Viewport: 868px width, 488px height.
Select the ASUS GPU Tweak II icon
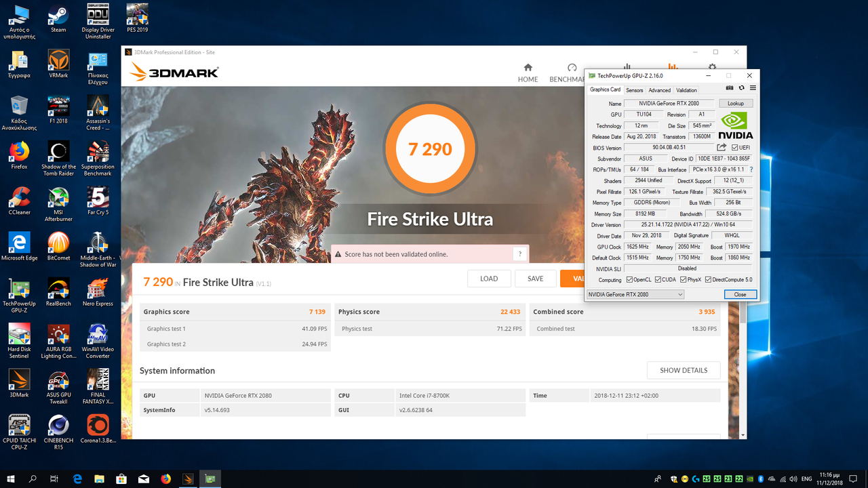pos(58,386)
